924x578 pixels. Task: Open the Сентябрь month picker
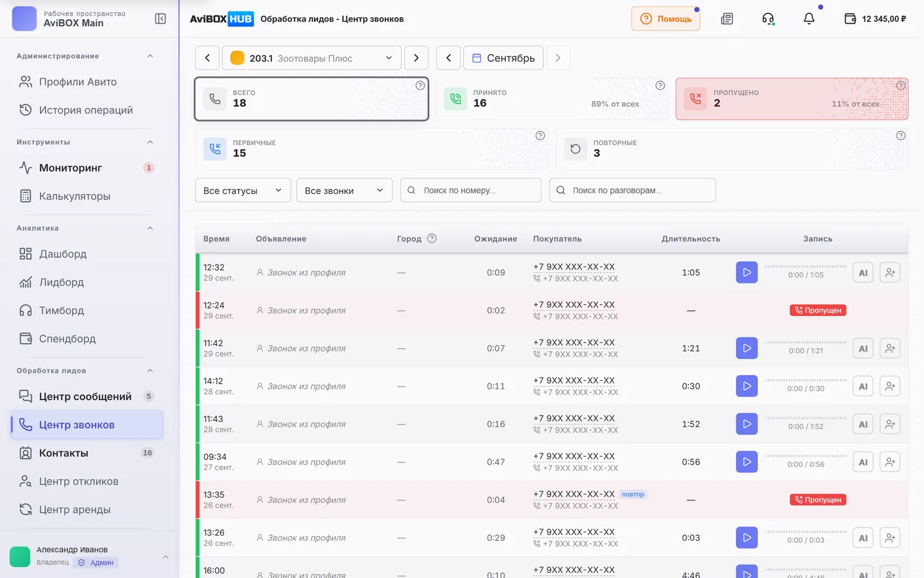coord(504,58)
